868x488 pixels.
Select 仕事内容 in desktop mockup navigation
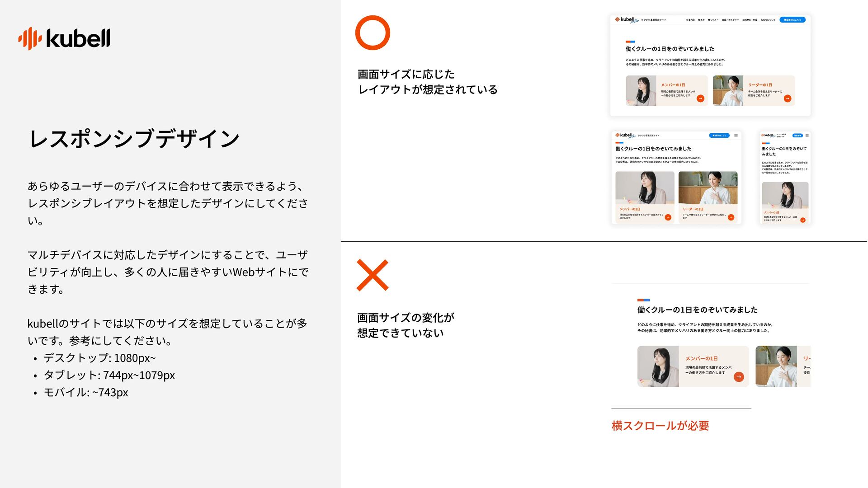tap(690, 20)
